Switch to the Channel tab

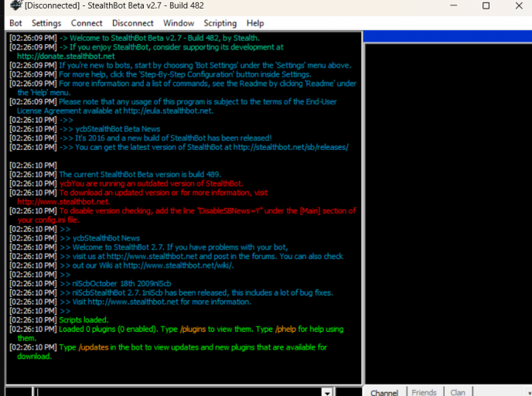(x=384, y=392)
